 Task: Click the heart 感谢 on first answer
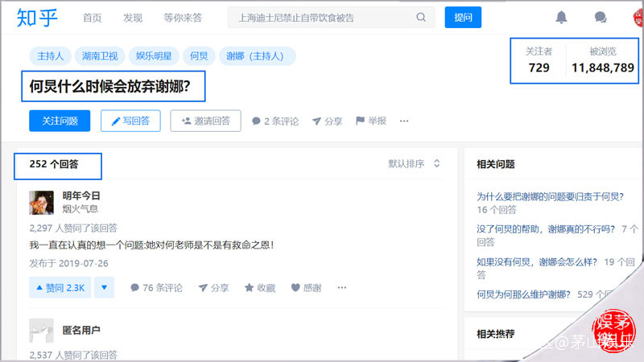pos(306,288)
